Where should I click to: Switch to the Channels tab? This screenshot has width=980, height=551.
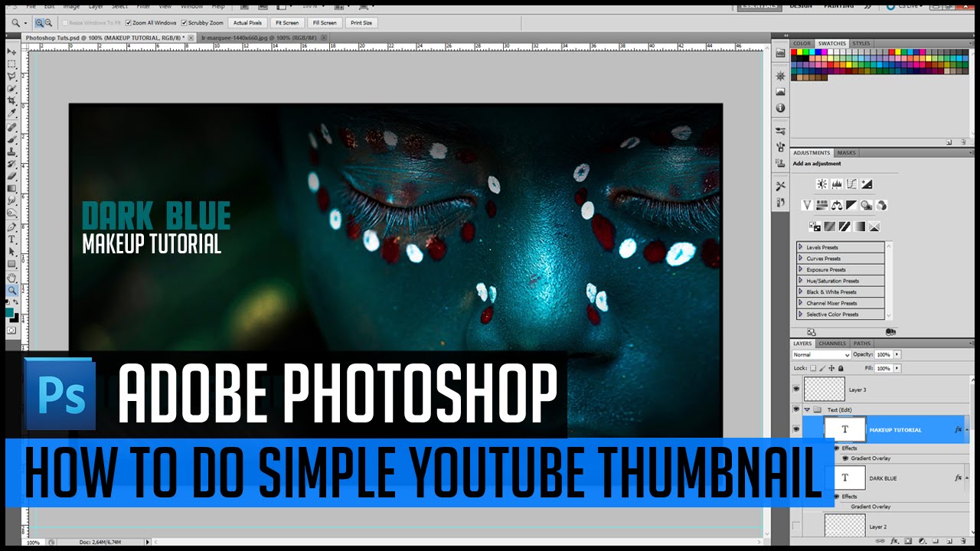[832, 344]
